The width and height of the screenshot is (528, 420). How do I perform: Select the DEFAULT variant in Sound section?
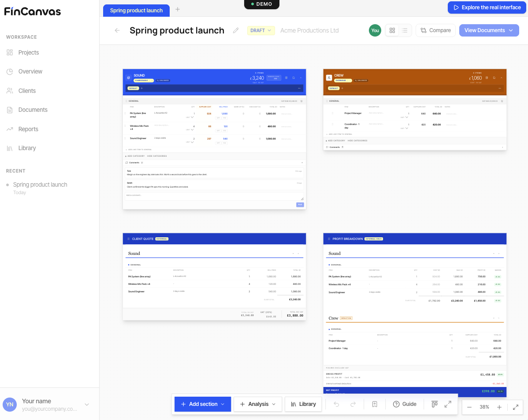[134, 88]
